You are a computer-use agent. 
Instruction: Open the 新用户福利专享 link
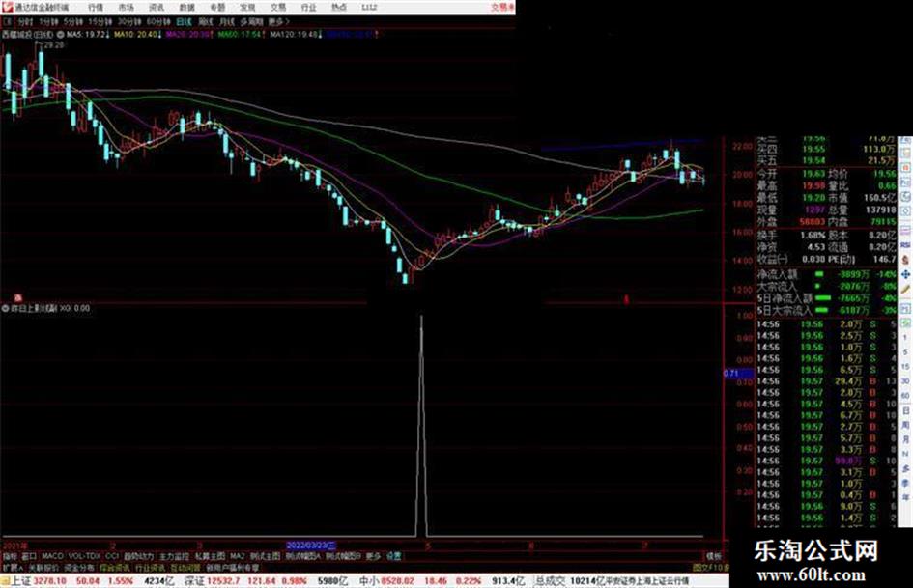click(x=233, y=567)
